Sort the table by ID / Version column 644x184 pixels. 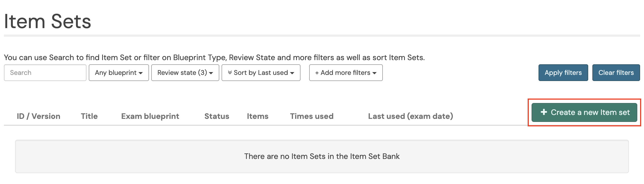click(39, 116)
